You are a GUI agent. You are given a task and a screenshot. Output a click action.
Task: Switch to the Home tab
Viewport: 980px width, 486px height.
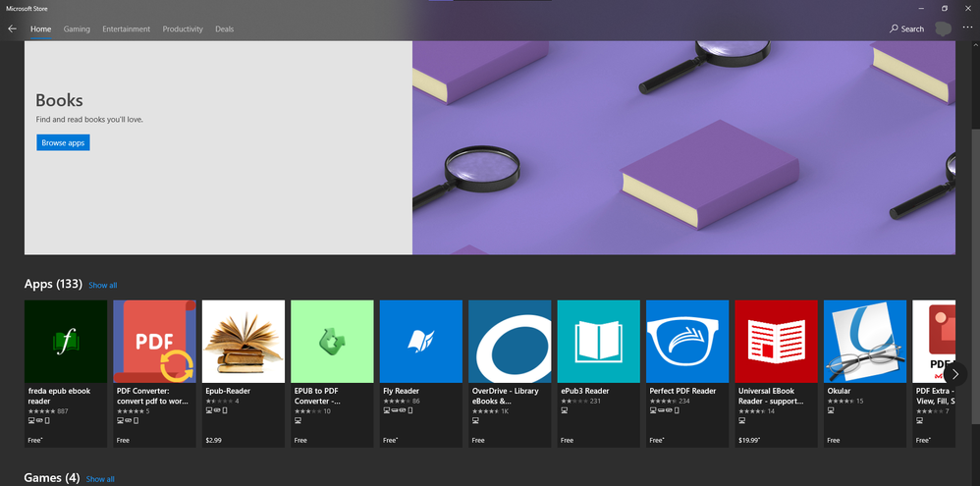point(40,28)
